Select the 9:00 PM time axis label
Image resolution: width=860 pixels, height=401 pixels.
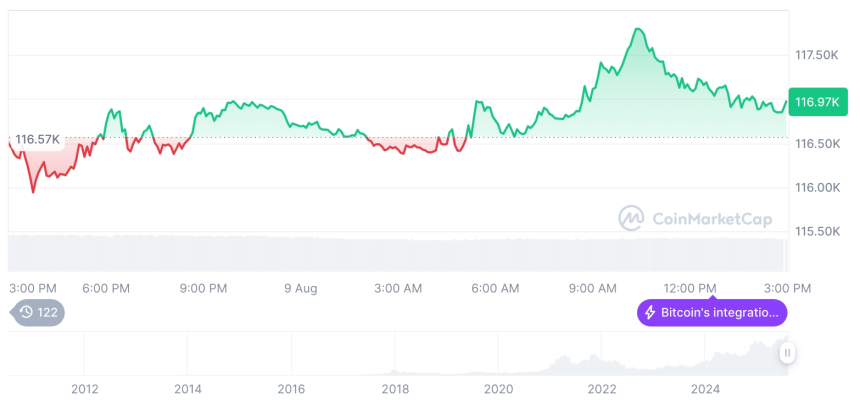(x=203, y=288)
